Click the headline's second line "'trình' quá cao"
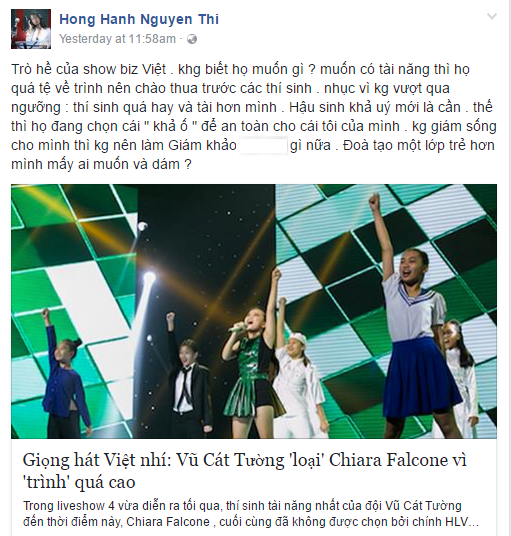This screenshot has width=511, height=536. tap(79, 482)
